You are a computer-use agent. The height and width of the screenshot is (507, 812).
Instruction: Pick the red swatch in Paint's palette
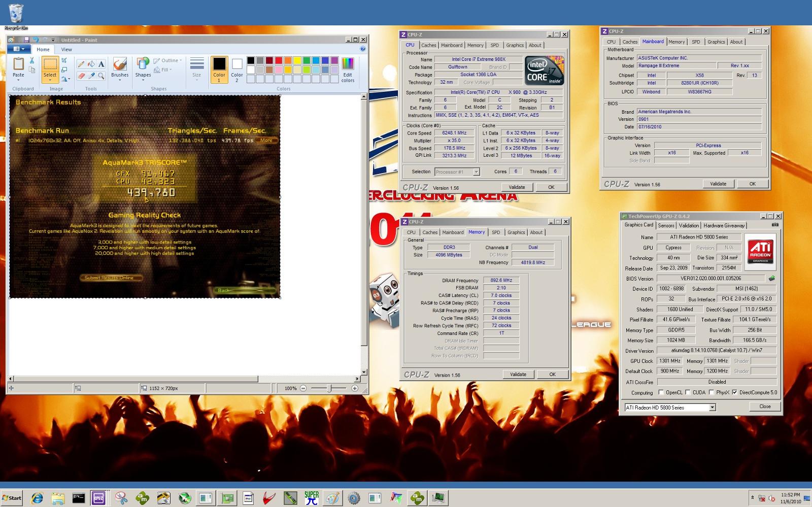279,60
